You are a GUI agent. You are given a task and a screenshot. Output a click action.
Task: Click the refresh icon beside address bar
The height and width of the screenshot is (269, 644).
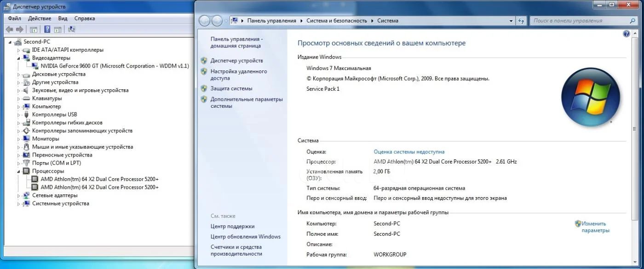pos(521,21)
